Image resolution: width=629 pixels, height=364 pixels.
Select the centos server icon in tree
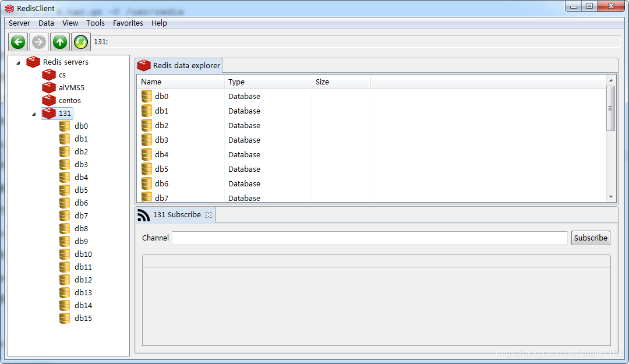pyautogui.click(x=49, y=100)
